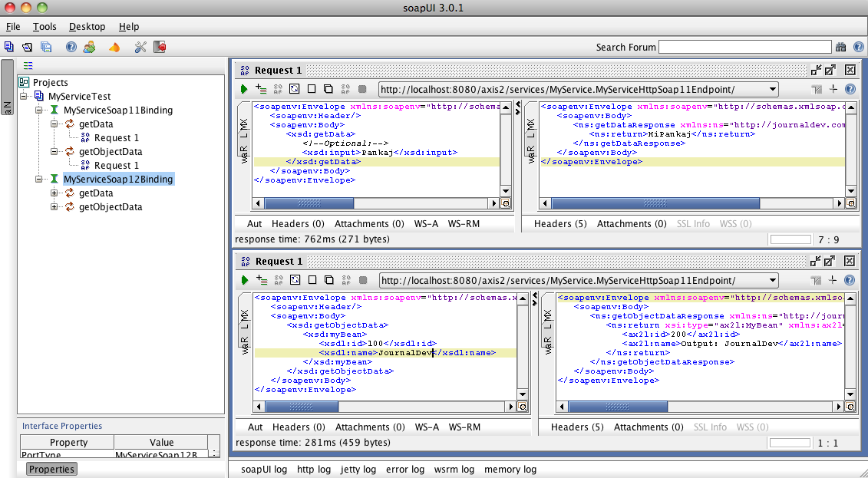
Task: Click the green navigator toggle icon above Projects
Action: pyautogui.click(x=28, y=65)
